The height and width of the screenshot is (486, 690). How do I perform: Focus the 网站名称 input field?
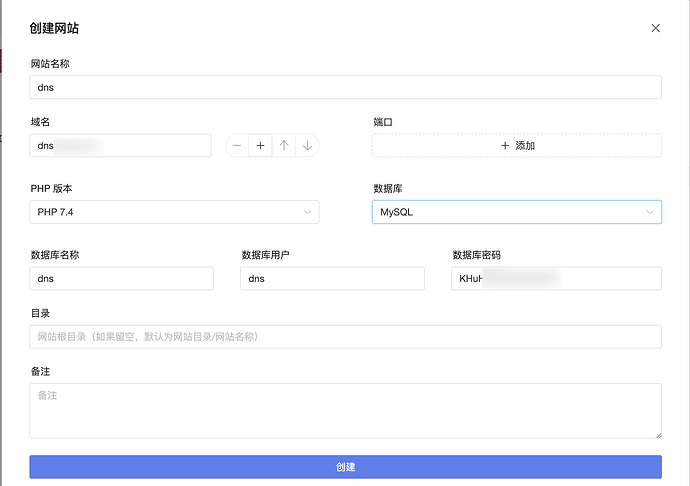345,87
